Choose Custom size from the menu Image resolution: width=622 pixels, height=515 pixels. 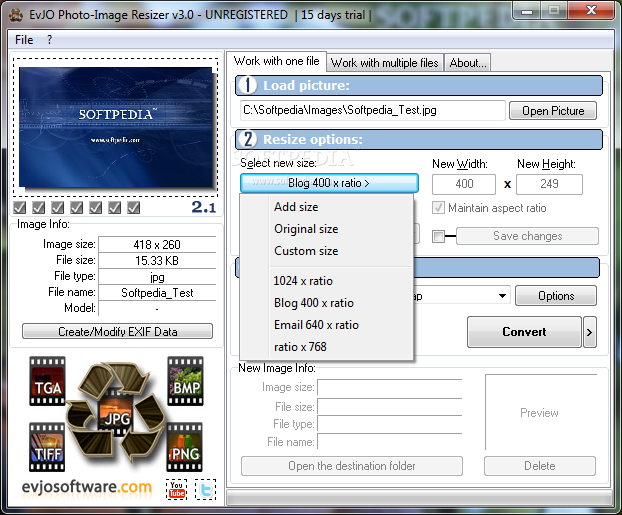[x=326, y=251]
